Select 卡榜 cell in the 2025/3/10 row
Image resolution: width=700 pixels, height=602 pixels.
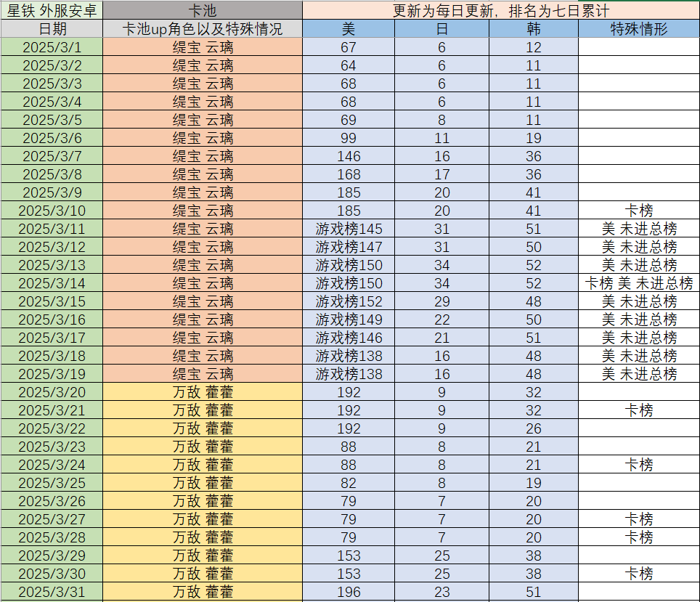tap(639, 211)
